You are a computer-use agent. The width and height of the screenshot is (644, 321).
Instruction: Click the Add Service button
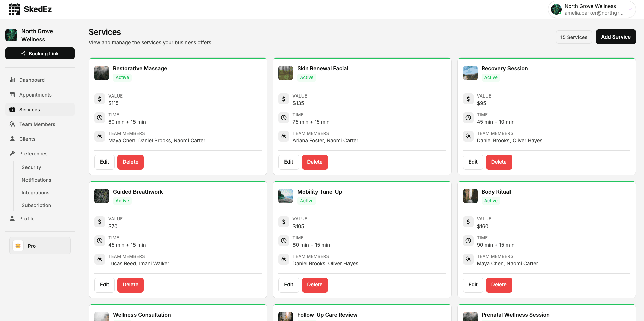616,37
